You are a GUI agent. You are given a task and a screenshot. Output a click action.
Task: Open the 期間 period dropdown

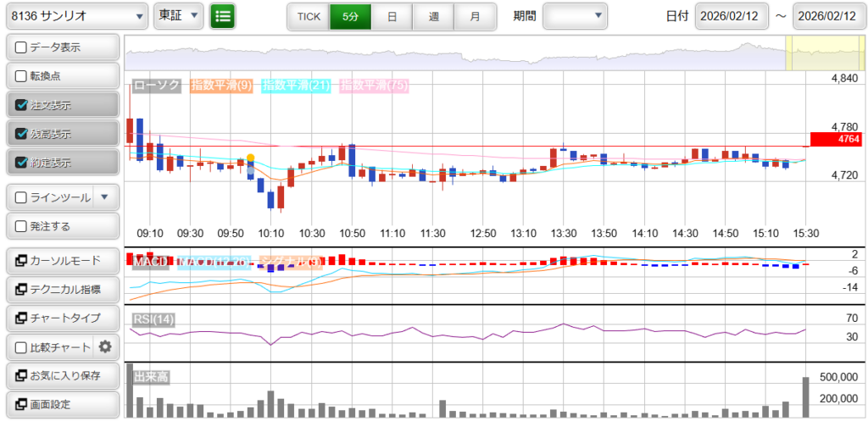[x=575, y=16]
